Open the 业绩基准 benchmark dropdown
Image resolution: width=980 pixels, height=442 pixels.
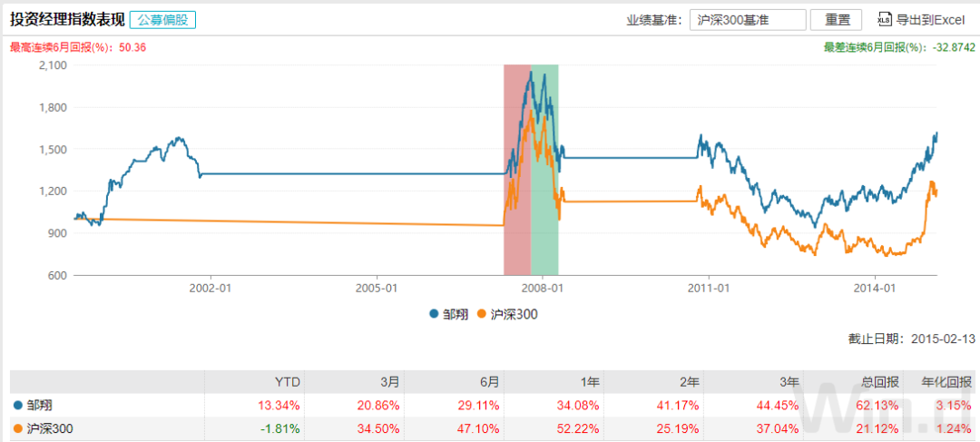[x=746, y=20]
